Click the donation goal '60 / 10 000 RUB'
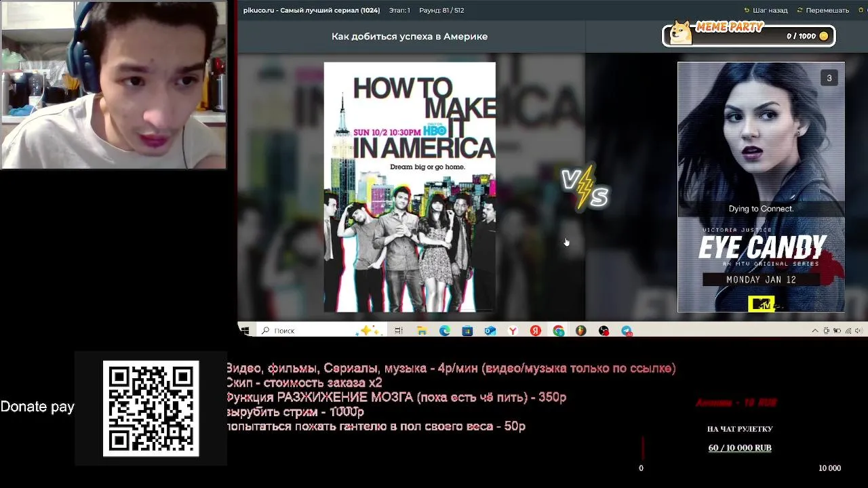 point(740,448)
